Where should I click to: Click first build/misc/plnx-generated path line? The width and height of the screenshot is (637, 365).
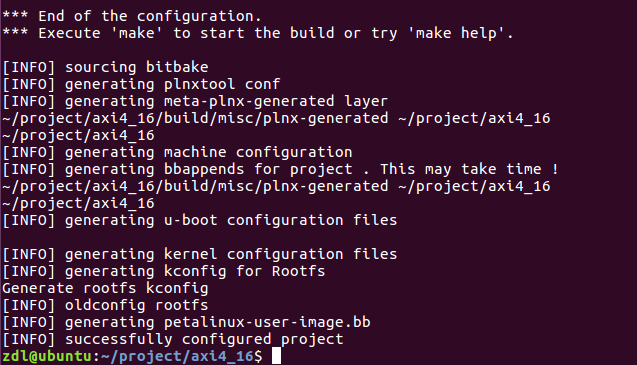click(x=276, y=118)
